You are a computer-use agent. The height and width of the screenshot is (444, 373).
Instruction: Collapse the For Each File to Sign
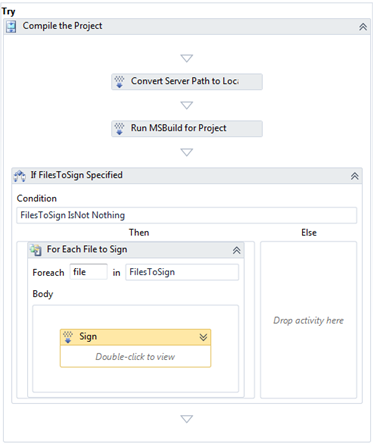click(x=236, y=250)
